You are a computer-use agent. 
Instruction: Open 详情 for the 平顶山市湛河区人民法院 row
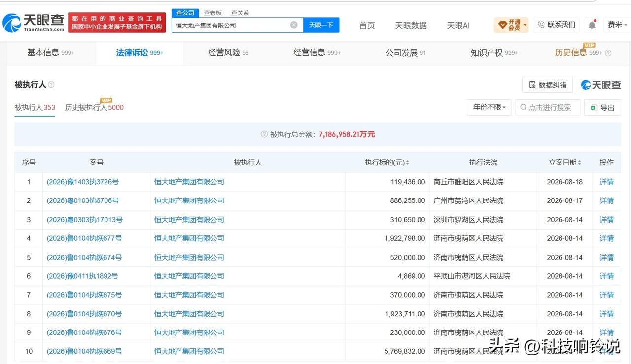607,276
